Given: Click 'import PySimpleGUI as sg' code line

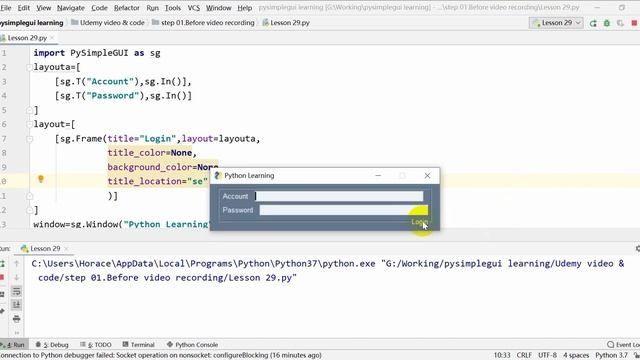Looking at the screenshot, I should pos(97,53).
